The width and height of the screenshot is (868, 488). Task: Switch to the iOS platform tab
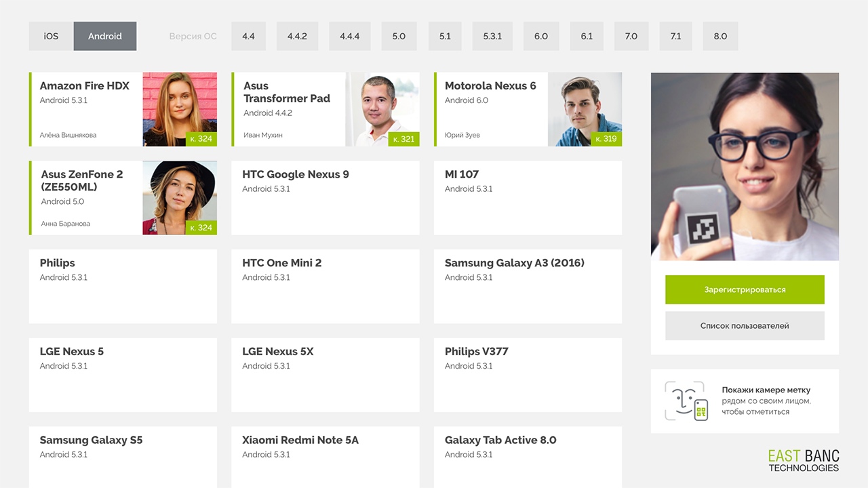(51, 36)
